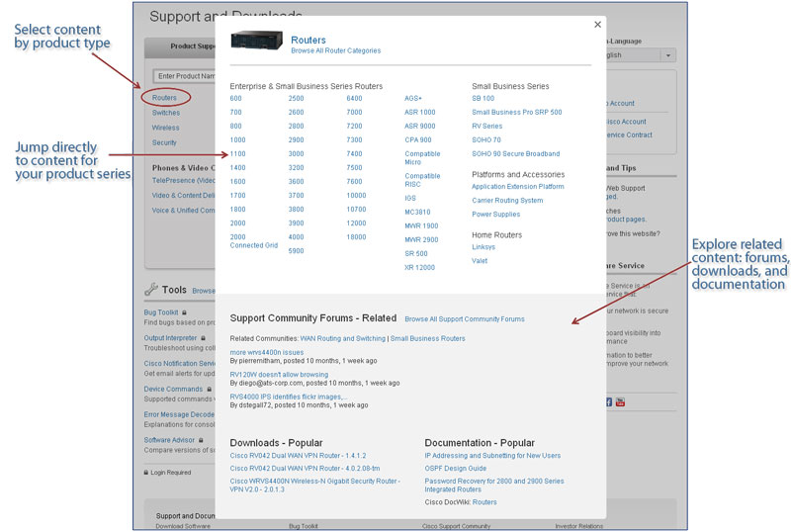The height and width of the screenshot is (532, 791).
Task: Open 'RV120W doesn't allow browsing' post
Action: 279,375
